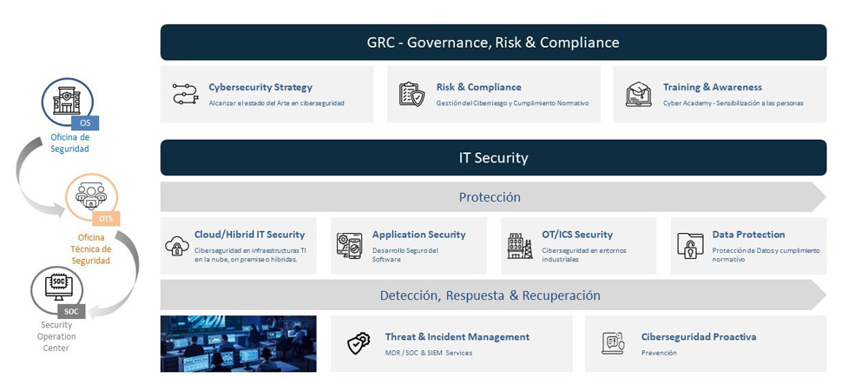Viewport: 868px width, 378px height.
Task: Select the GRC - Governance, Risk & Compliance header
Action: 493,42
